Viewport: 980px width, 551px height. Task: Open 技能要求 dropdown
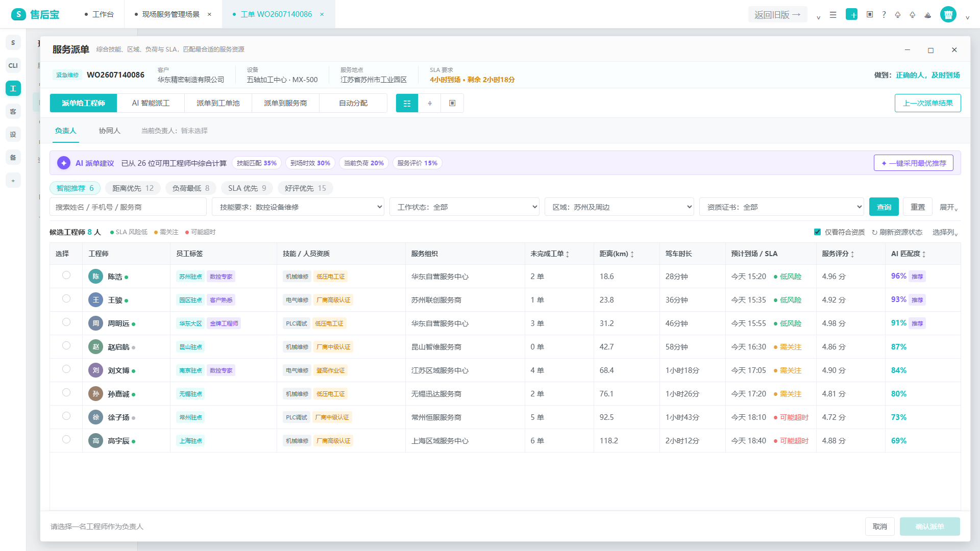pyautogui.click(x=298, y=207)
